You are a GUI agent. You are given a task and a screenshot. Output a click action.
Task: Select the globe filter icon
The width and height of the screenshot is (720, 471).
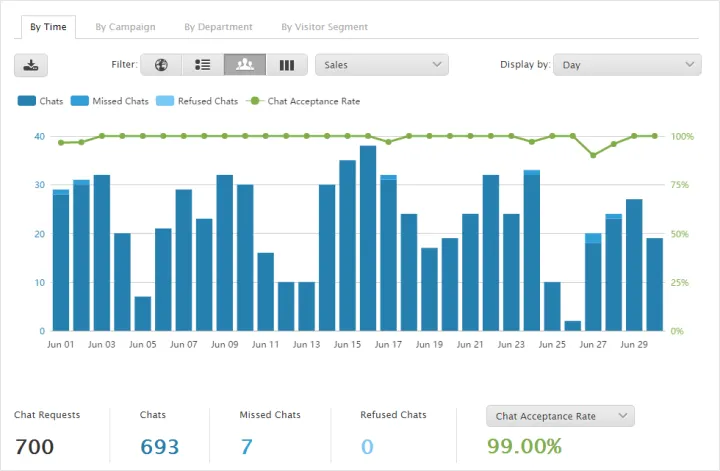(161, 65)
